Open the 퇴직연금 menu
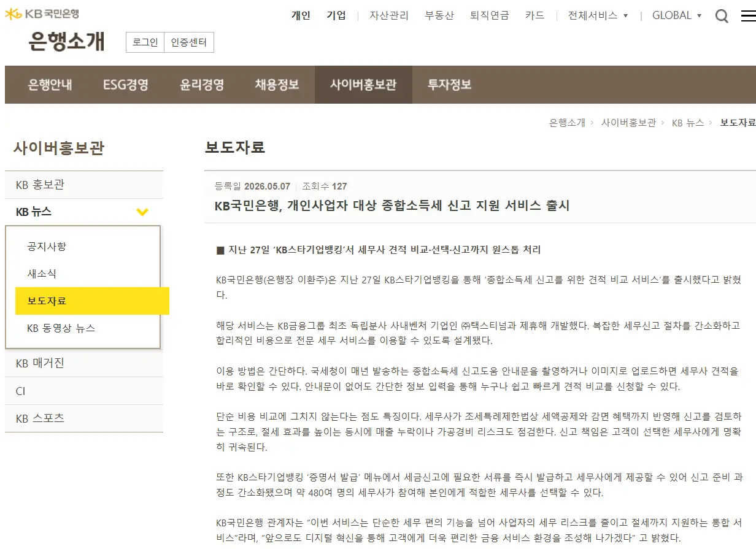756x549 pixels. [x=490, y=15]
